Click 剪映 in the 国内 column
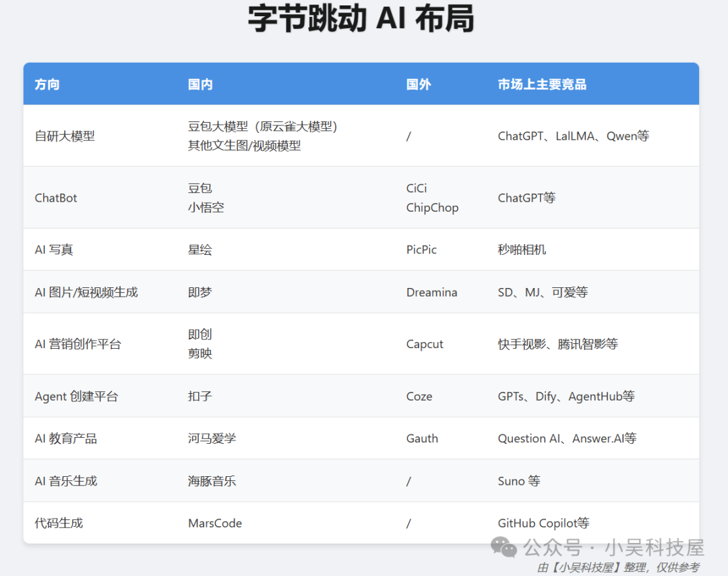Screen dimensions: 728x576 tap(200, 354)
